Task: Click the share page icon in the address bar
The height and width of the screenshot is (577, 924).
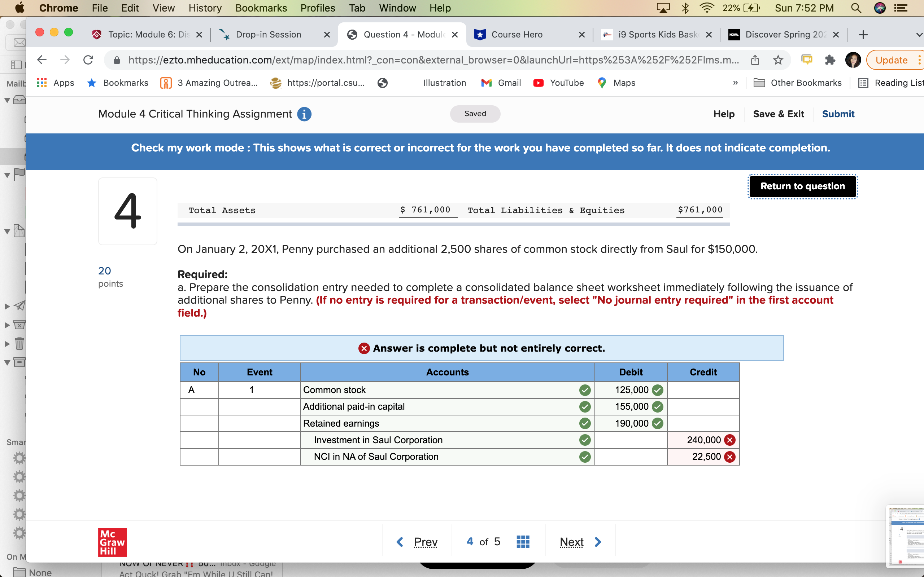Action: pyautogui.click(x=755, y=60)
